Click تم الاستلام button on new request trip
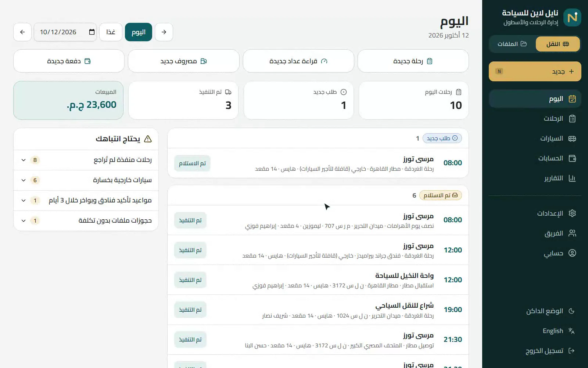This screenshot has width=588, height=368. (192, 163)
